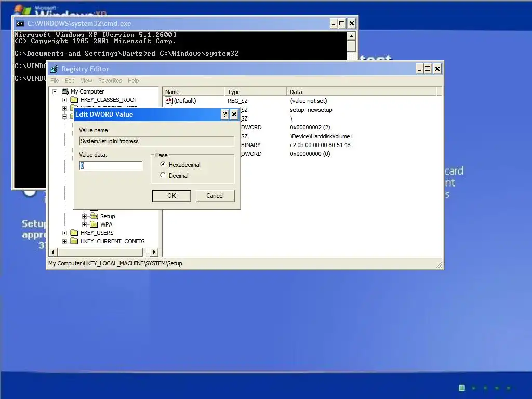Click the cmd.exe title bar icon
Viewport: 532px width, 399px height.
tap(20, 23)
